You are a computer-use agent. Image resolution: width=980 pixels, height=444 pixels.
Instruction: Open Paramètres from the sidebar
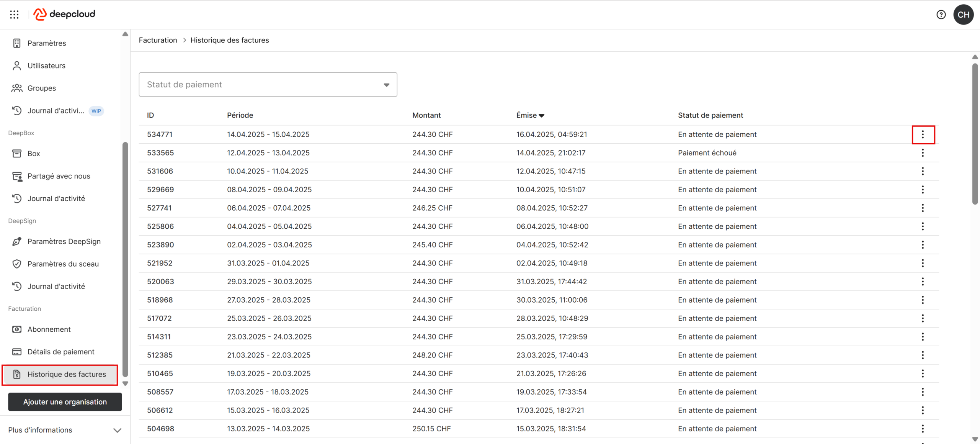(47, 43)
